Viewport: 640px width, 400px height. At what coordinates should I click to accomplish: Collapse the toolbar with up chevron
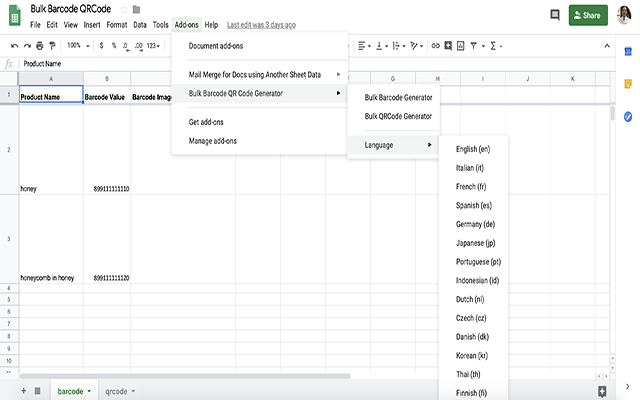[x=607, y=46]
